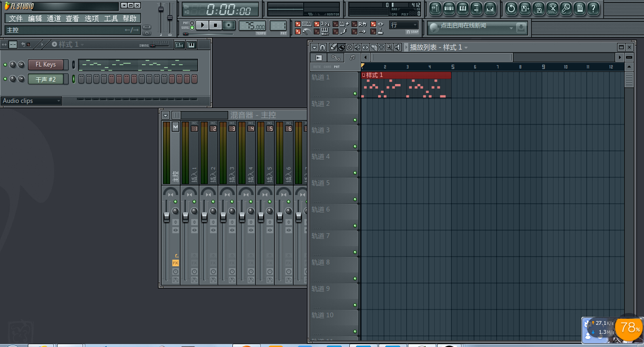The height and width of the screenshot is (347, 644).
Task: Click the playlist snap magnet icon
Action: pyautogui.click(x=322, y=47)
